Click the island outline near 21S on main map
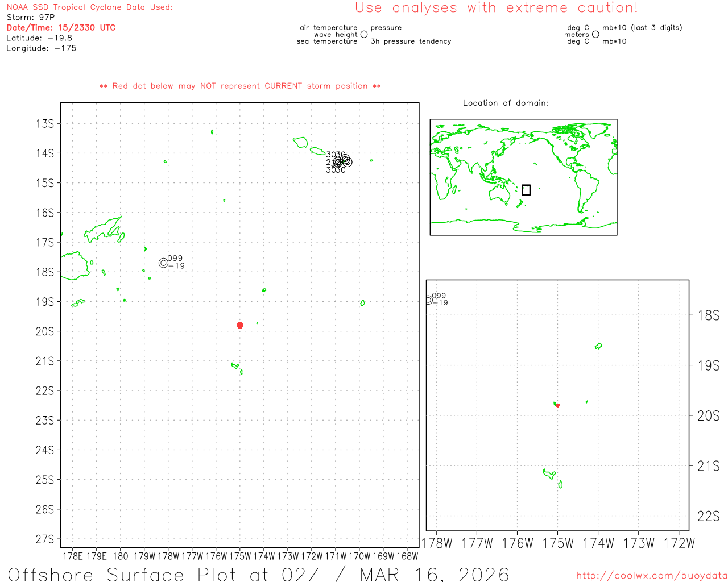 coord(235,365)
